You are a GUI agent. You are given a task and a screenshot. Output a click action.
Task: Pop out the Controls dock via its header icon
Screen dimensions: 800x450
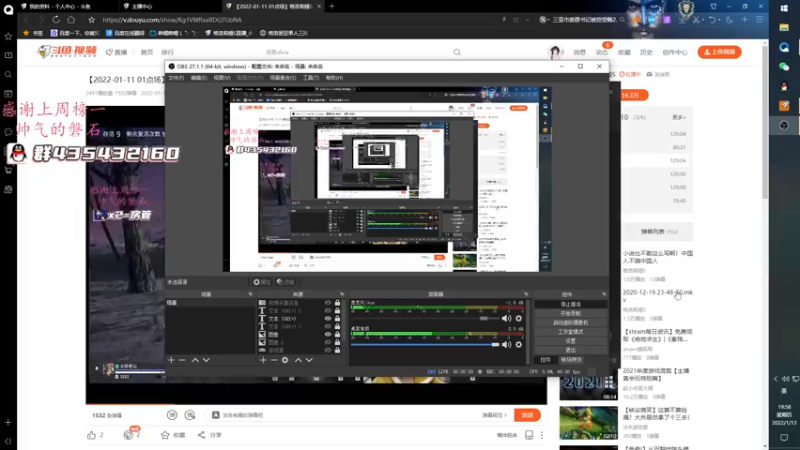pyautogui.click(x=604, y=294)
